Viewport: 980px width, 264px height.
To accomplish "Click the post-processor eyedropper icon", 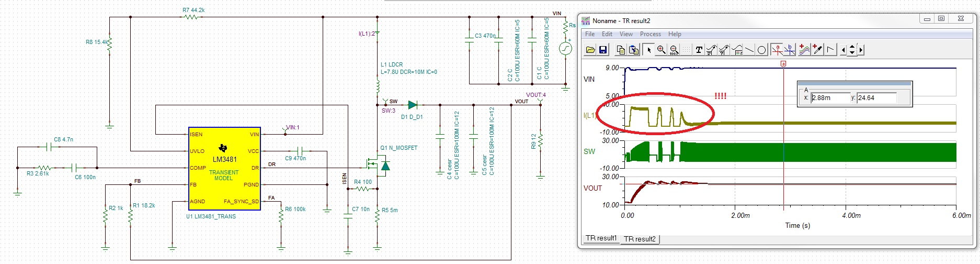I will [x=817, y=50].
